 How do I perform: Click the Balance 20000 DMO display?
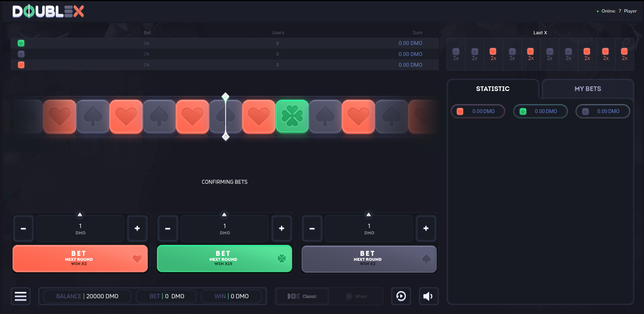[x=87, y=296]
